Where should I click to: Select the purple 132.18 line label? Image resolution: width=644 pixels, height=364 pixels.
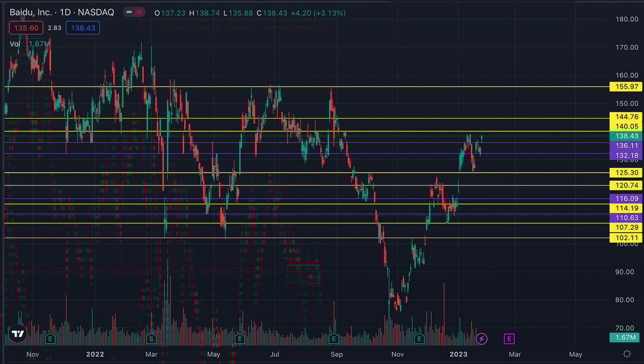[625, 155]
